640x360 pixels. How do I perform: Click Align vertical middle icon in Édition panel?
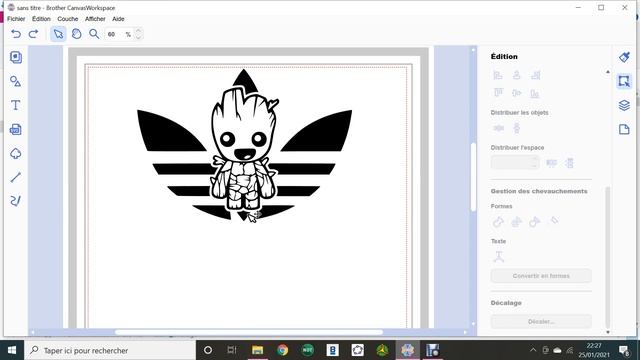point(516,93)
